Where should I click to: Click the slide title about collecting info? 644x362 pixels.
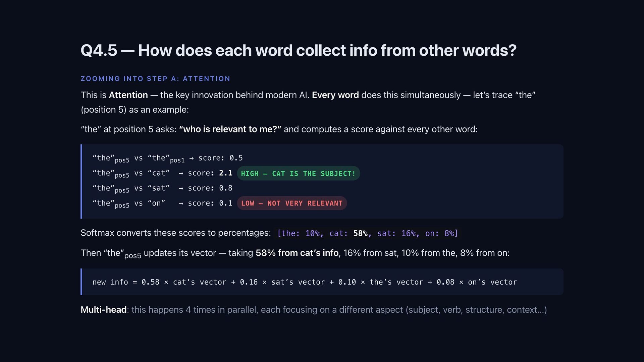click(x=299, y=51)
